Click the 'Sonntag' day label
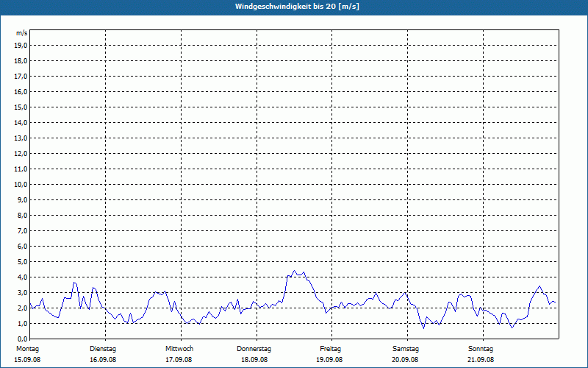This screenshot has height=368, width=588. (x=481, y=349)
